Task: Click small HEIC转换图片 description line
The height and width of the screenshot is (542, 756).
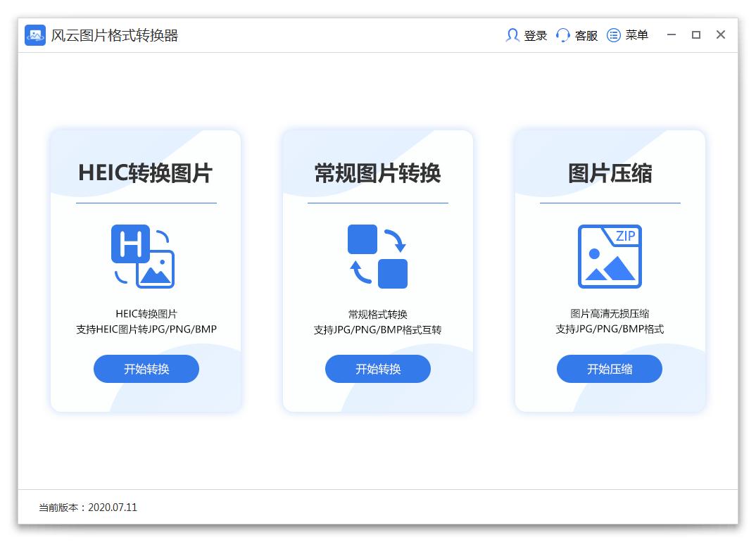Action: 146,314
